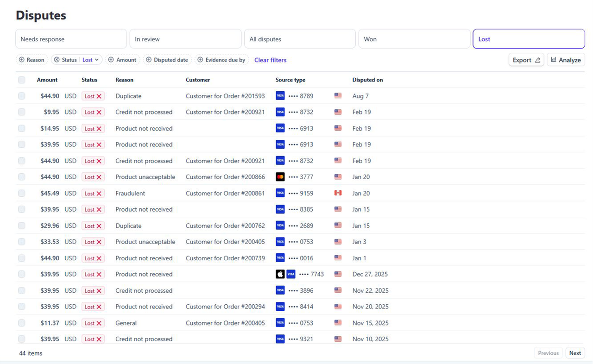
Task: Add a Reason filter
Action: [32, 60]
